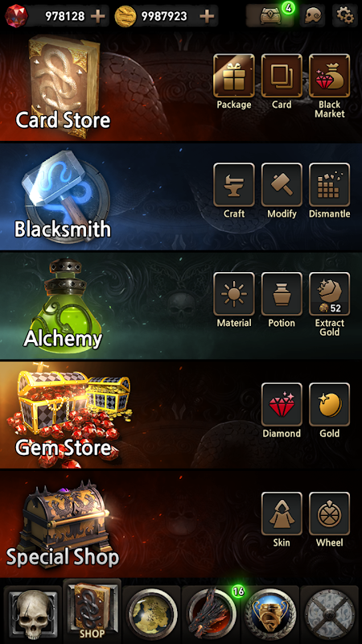Select the Craft anvil icon

(234, 184)
